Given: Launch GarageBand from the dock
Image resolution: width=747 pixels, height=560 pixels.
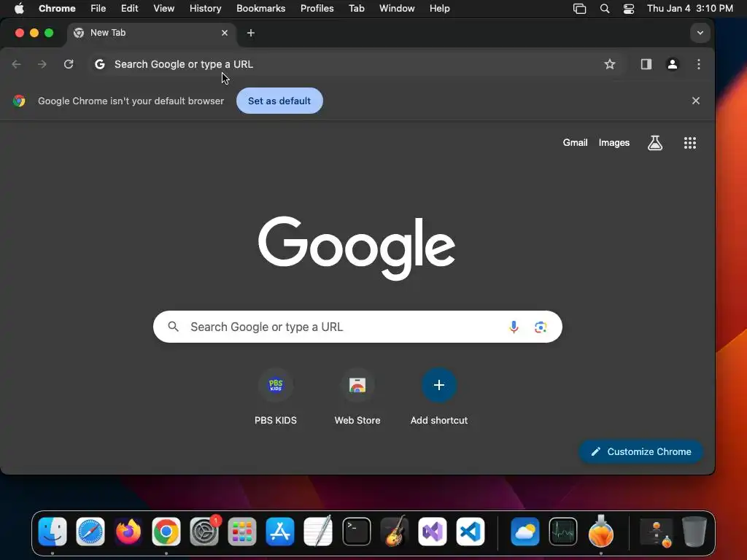Looking at the screenshot, I should coord(395,531).
